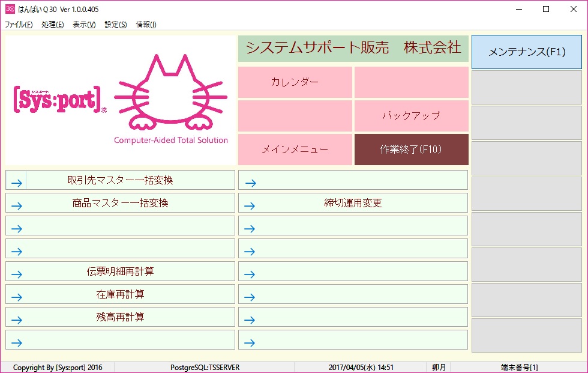Run 残高再計算
The height and width of the screenshot is (373, 588).
click(121, 317)
